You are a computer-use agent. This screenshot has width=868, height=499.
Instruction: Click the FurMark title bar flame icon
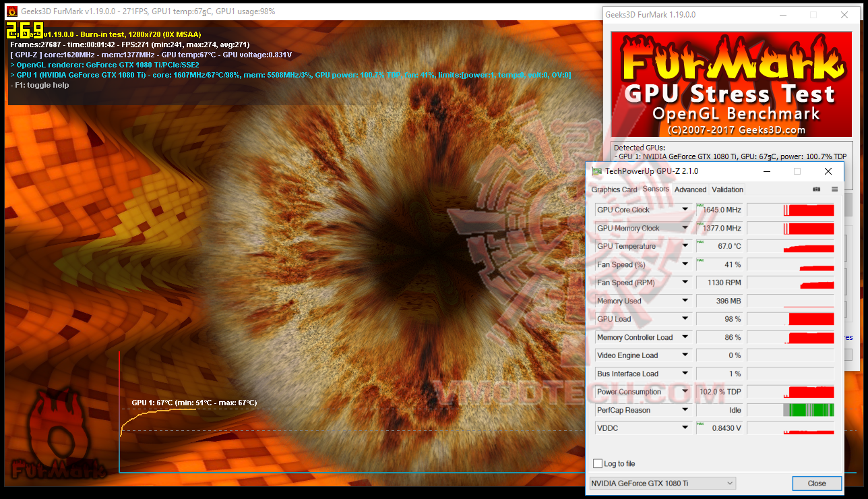coord(11,11)
